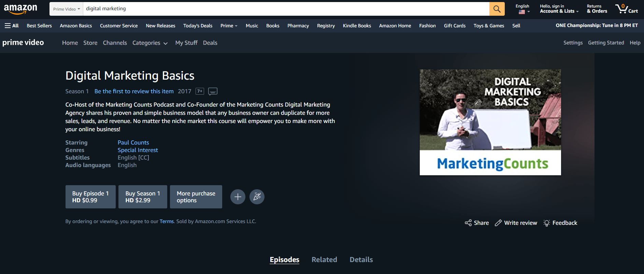The image size is (644, 274).
Task: Click the subtitles speech bubble icon
Action: (x=213, y=91)
